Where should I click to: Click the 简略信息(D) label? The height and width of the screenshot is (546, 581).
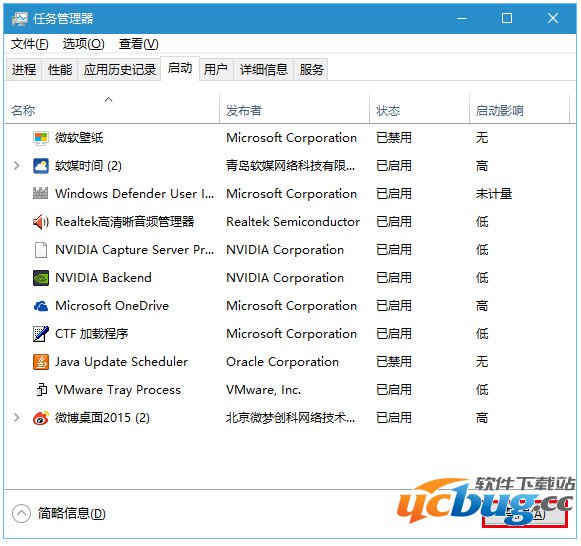(72, 513)
